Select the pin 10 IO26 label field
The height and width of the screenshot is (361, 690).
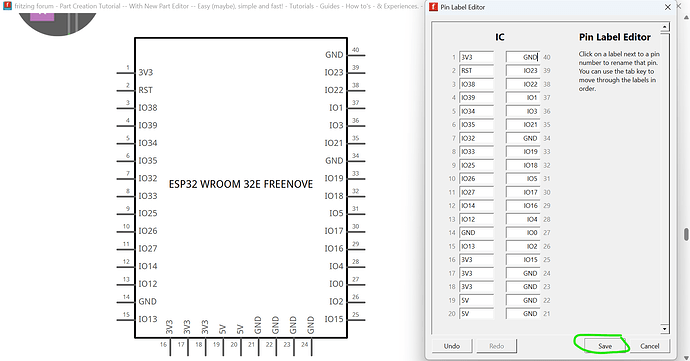(x=477, y=178)
